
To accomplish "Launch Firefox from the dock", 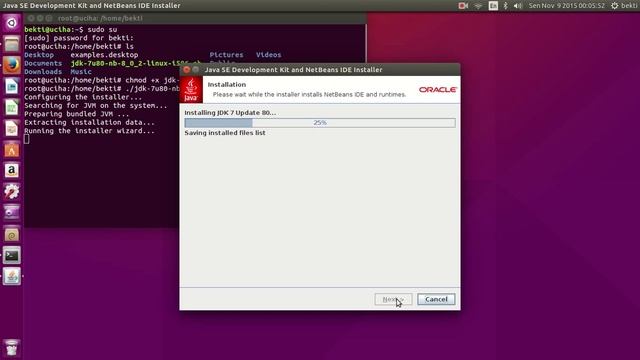I will click(11, 65).
